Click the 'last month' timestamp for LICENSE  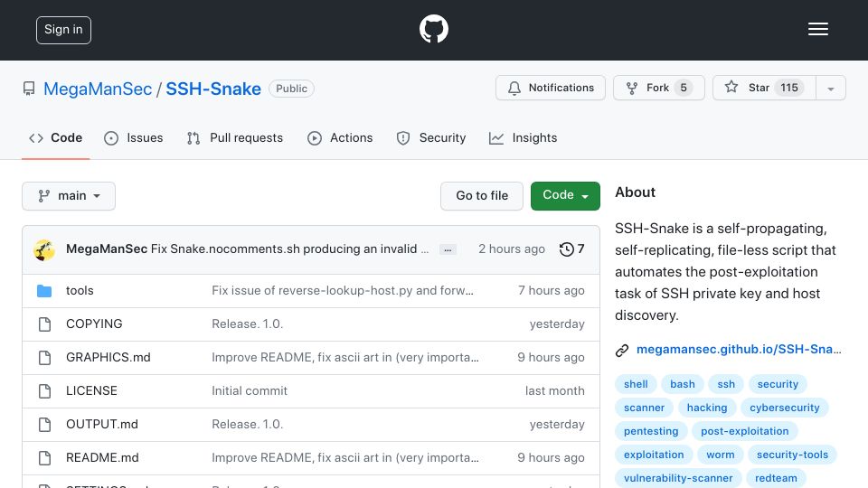coord(554,390)
